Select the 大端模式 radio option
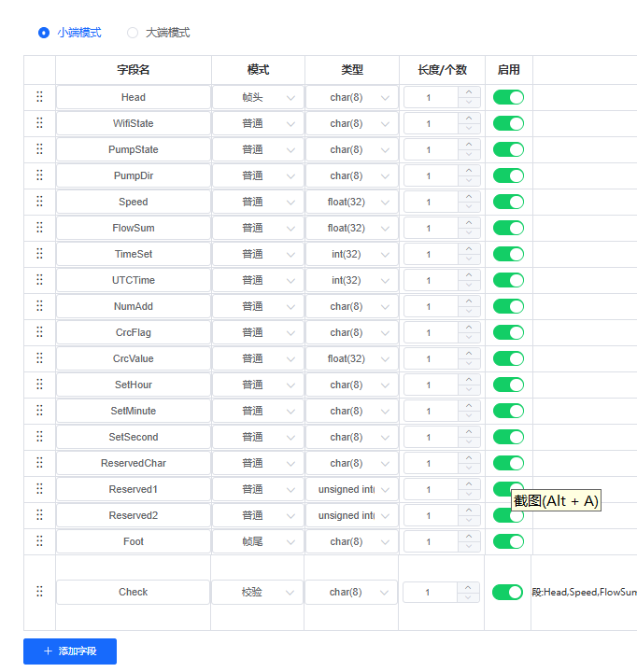 (133, 33)
